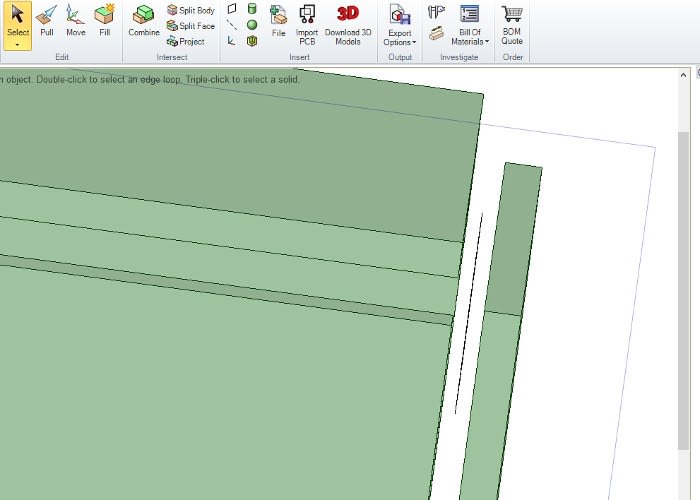
Task: Select the Project tool
Action: pos(186,42)
